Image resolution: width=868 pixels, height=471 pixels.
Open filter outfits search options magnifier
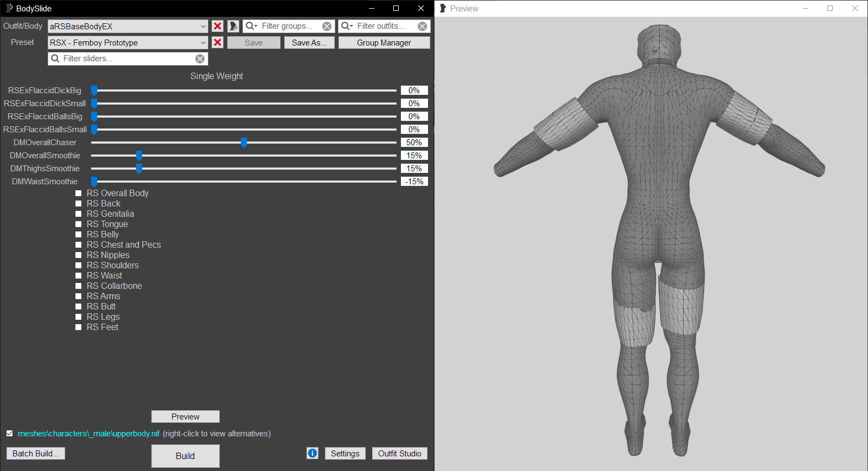coord(347,26)
